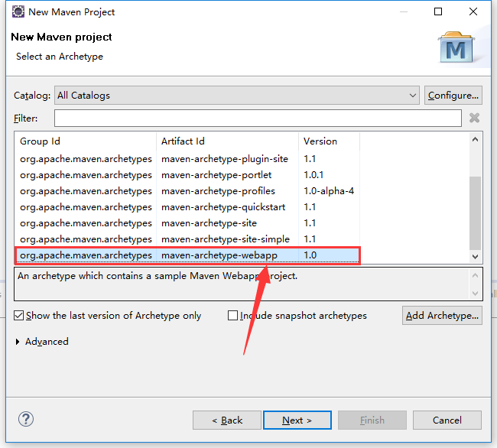Select the maven-archetype-profiles row

click(x=187, y=191)
